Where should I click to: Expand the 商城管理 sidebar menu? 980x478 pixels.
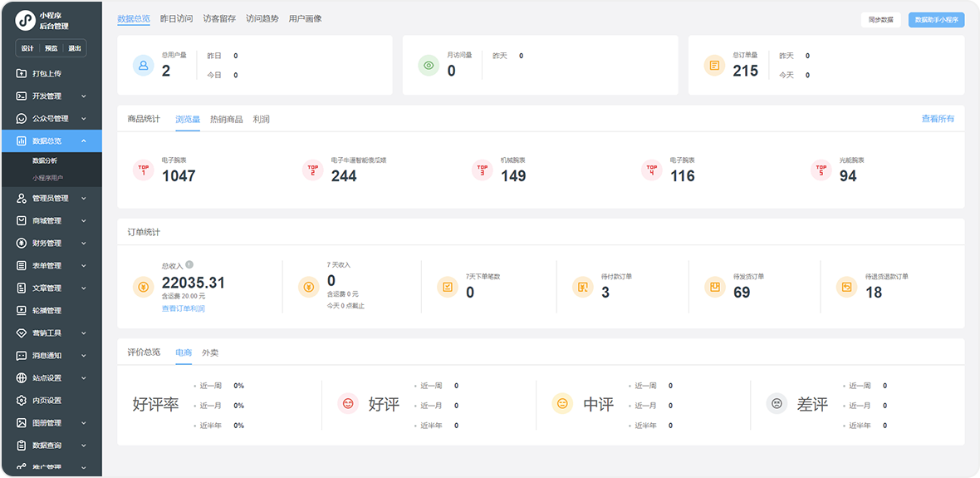tap(84, 220)
